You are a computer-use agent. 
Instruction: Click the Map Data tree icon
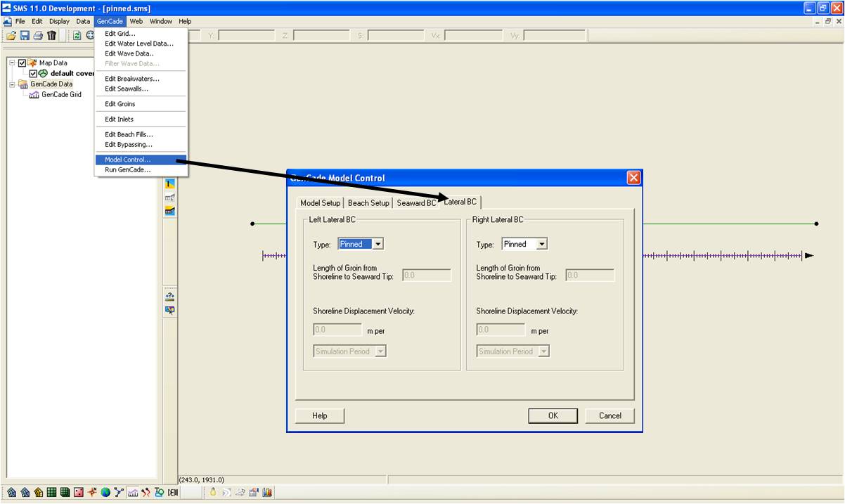(32, 63)
